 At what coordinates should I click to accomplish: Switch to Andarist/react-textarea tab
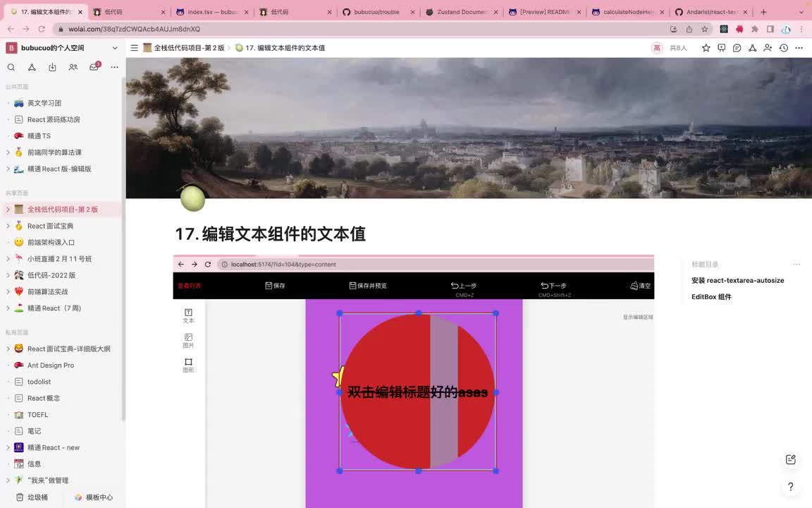coord(710,12)
